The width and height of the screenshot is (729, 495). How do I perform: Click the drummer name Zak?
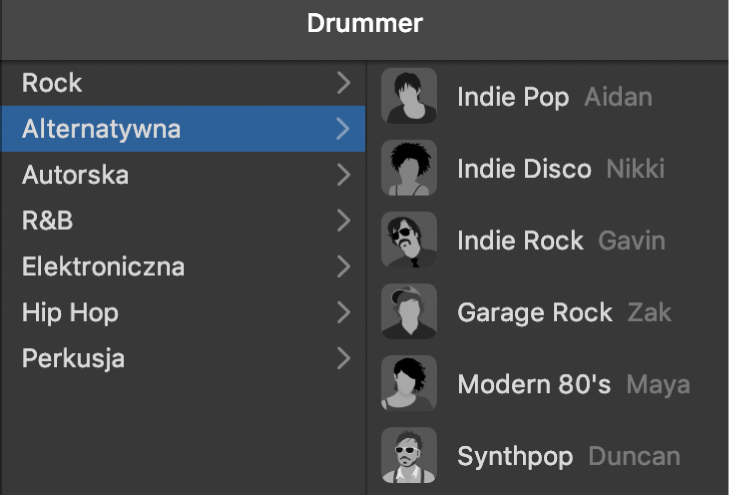[649, 312]
